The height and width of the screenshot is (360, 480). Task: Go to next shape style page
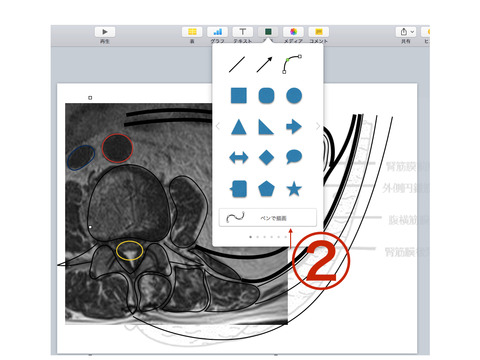tap(318, 126)
